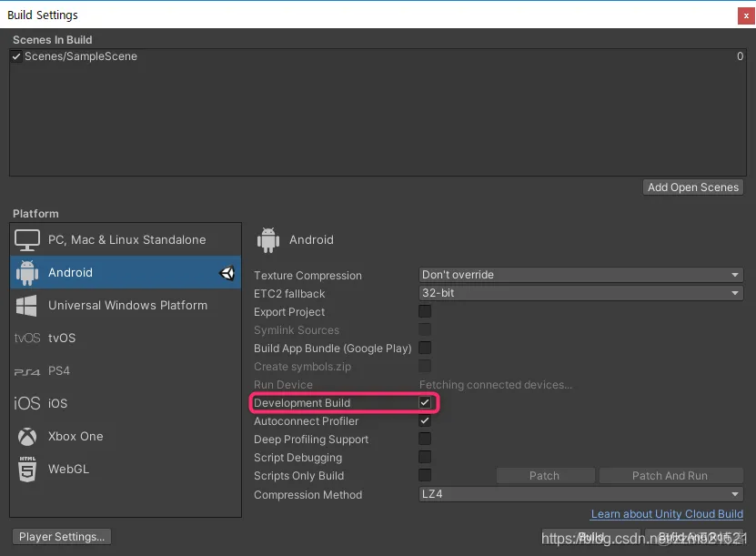Click the Build App Bundle (Google Play) label
The height and width of the screenshot is (556, 756).
333,349
